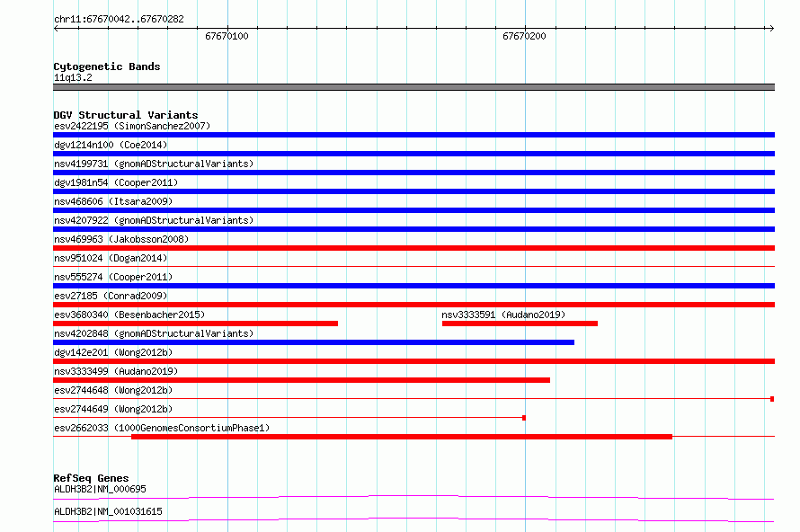Image resolution: width=800 pixels, height=532 pixels.
Task: Open the dgv1981n54 (Cooper2011) label
Action: [x=116, y=182]
